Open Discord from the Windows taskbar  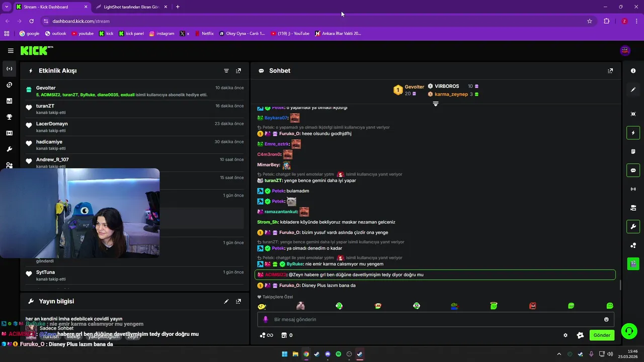pyautogui.click(x=328, y=354)
